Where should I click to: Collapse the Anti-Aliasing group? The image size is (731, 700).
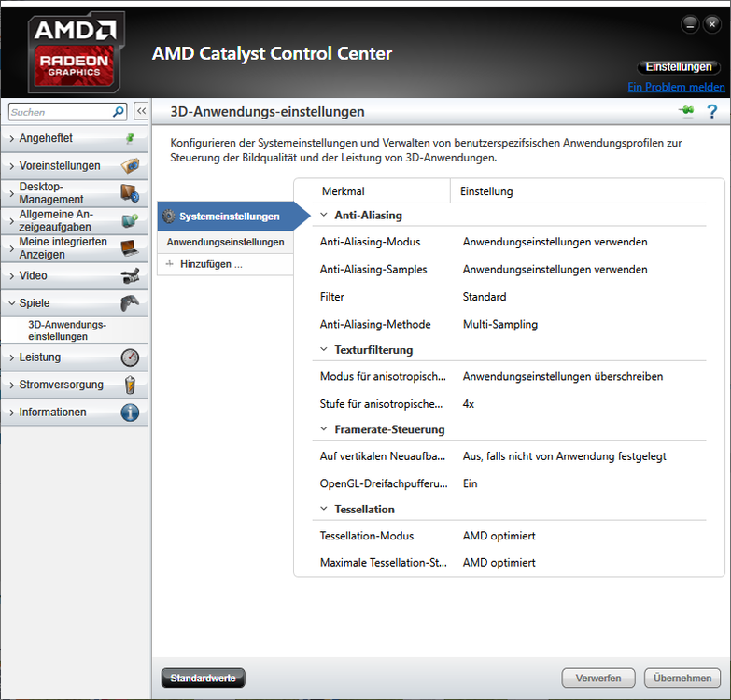tap(324, 215)
